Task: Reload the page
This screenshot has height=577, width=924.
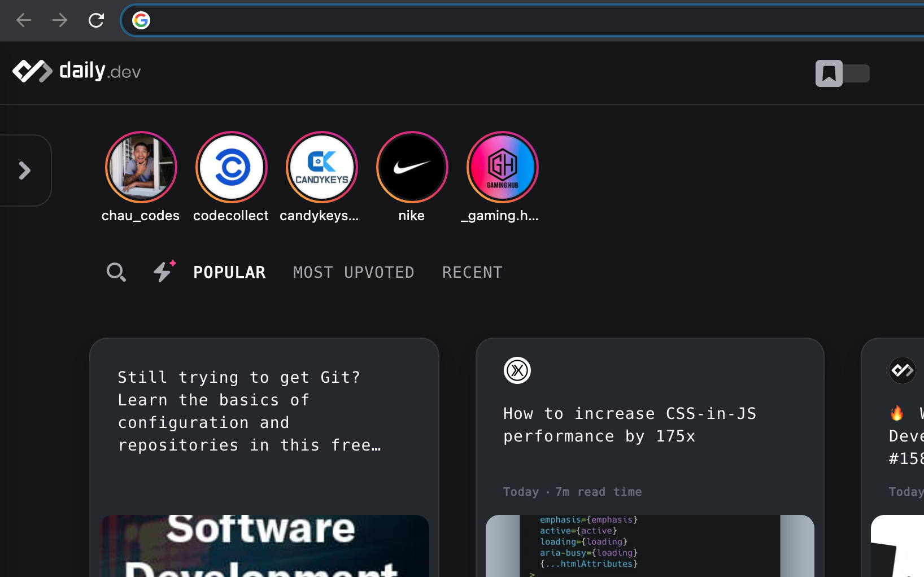Action: [x=96, y=20]
